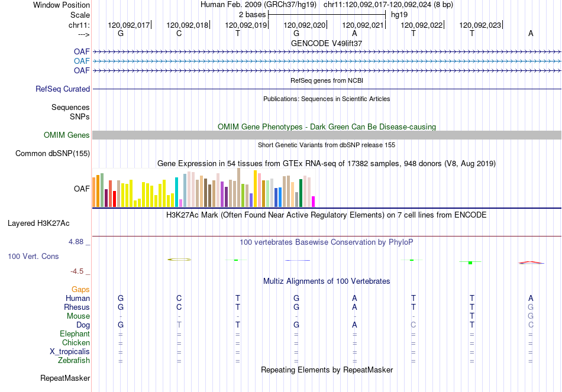Open the H3K27Ac Mark track title

[327, 215]
